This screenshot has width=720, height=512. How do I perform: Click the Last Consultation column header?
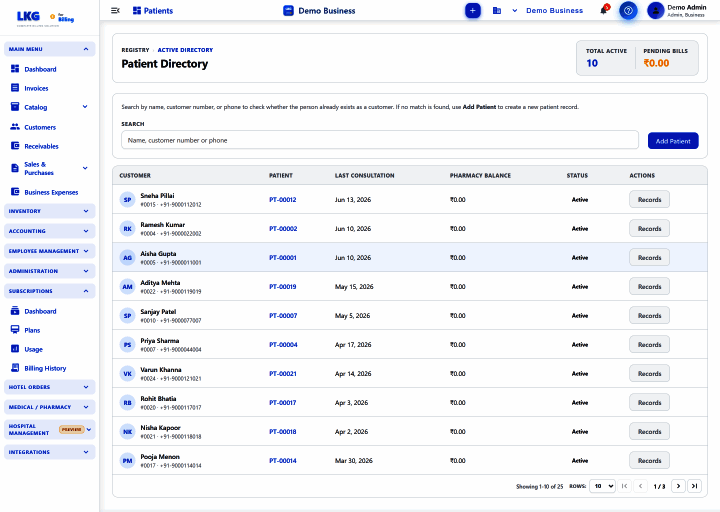pyautogui.click(x=364, y=175)
